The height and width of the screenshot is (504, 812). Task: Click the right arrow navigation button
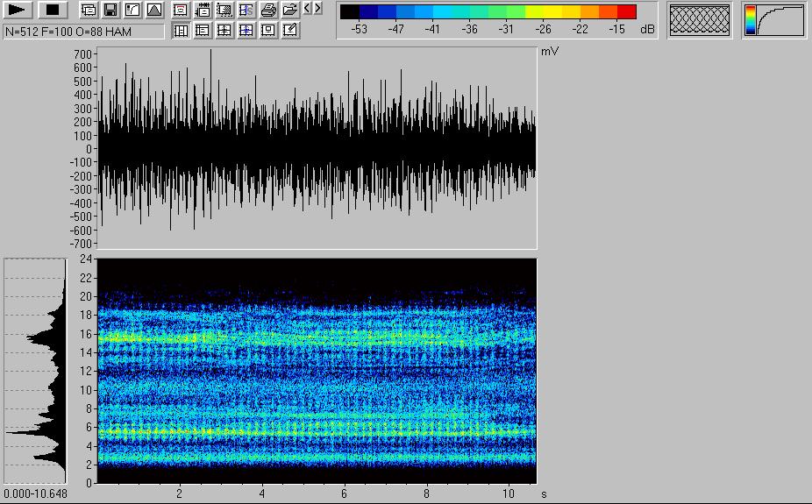pos(317,9)
